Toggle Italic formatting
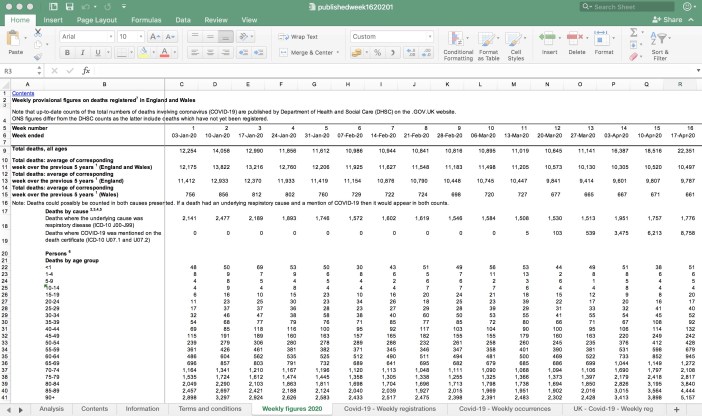The image size is (702, 416). [x=82, y=53]
